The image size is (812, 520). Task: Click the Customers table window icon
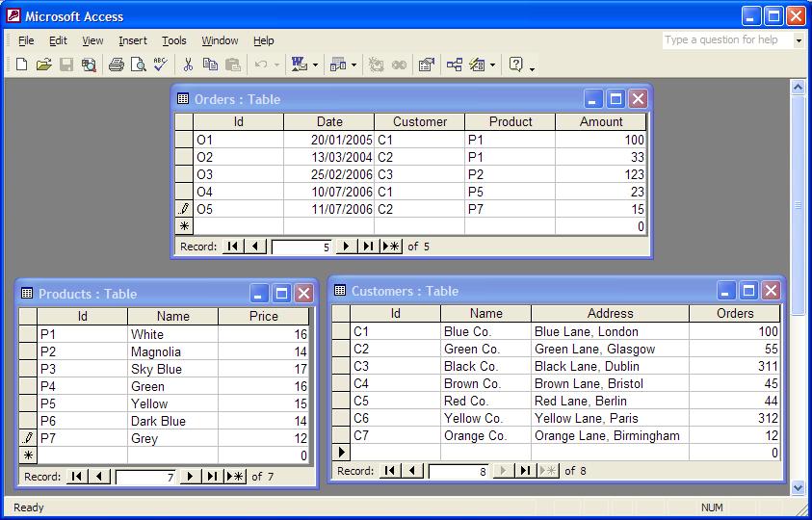(340, 290)
